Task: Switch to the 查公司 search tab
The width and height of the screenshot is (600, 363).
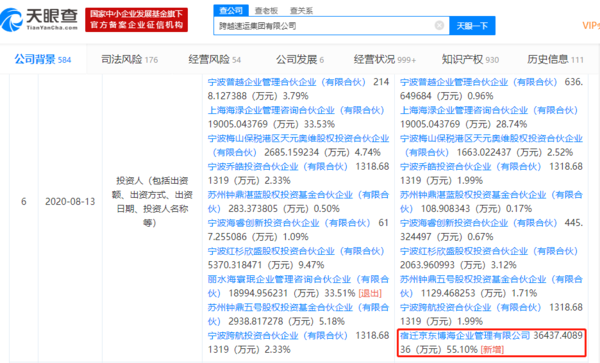Action: [x=231, y=10]
